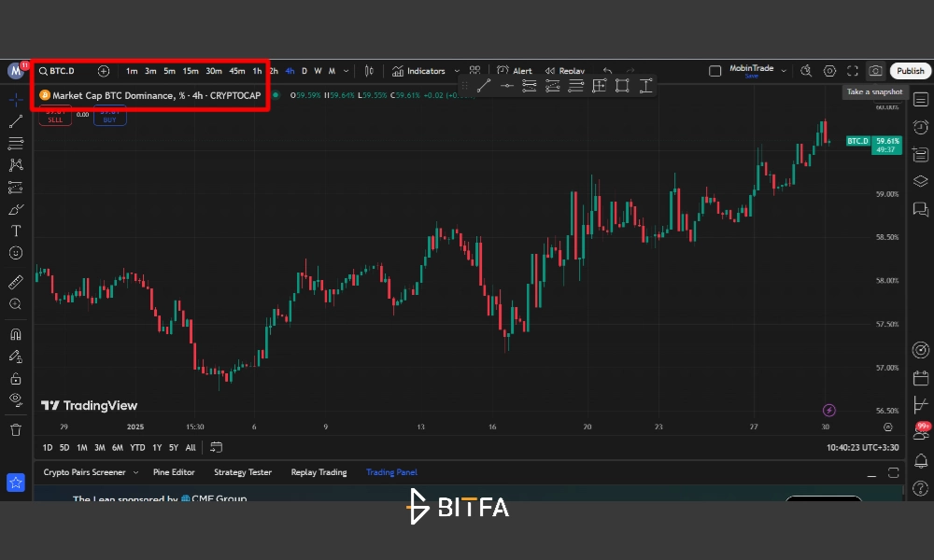Click the undo arrow

click(x=608, y=70)
